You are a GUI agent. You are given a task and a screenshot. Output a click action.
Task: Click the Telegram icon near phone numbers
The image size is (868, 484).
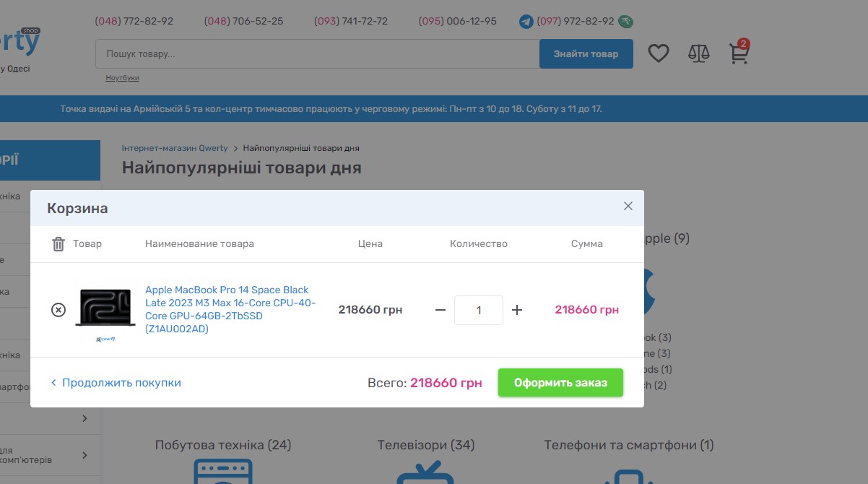[526, 22]
